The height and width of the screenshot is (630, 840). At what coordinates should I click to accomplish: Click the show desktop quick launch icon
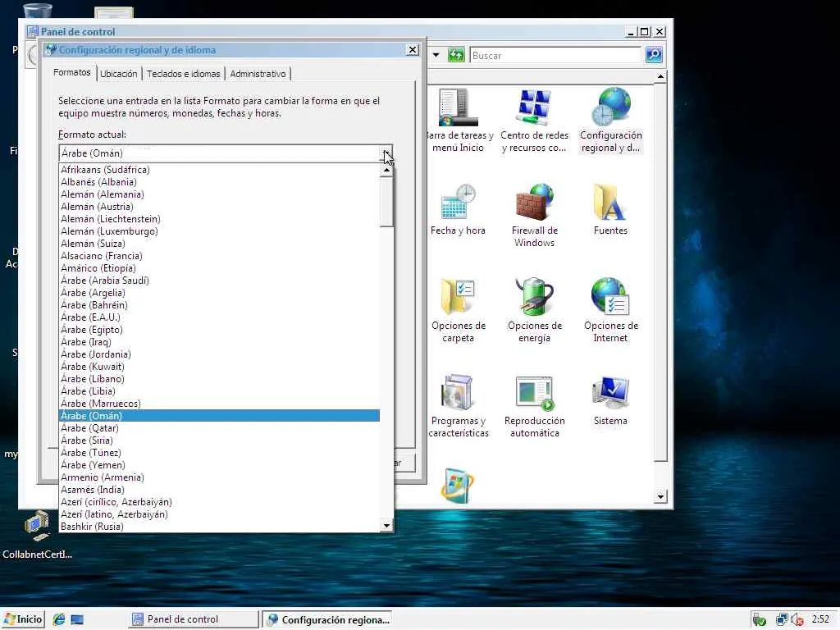click(77, 619)
